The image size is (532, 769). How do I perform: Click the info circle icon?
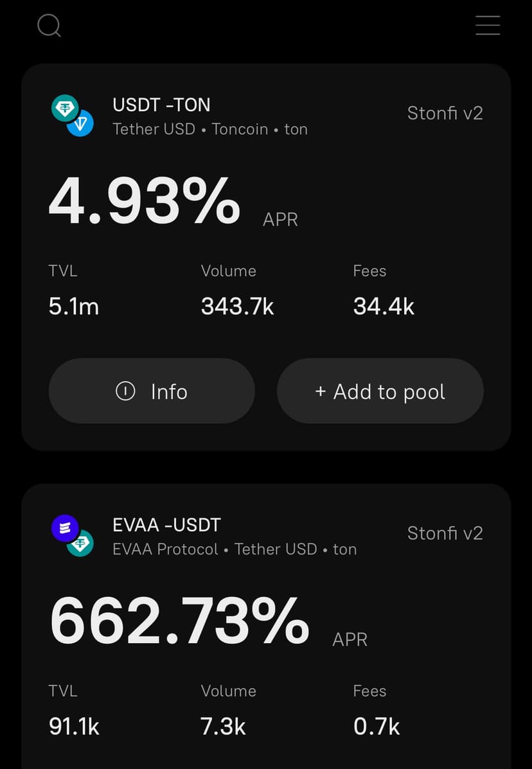point(125,391)
